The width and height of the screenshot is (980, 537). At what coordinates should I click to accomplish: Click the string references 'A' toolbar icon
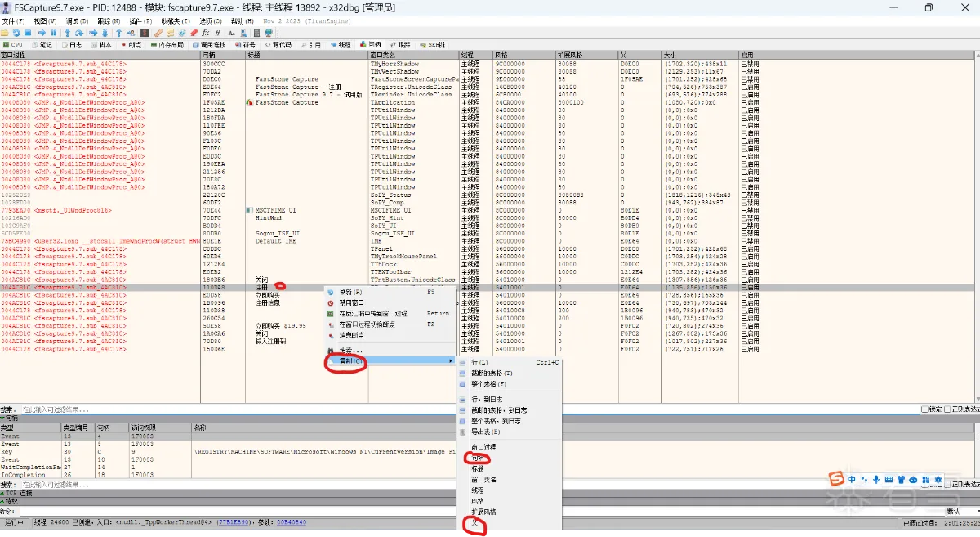click(x=231, y=33)
